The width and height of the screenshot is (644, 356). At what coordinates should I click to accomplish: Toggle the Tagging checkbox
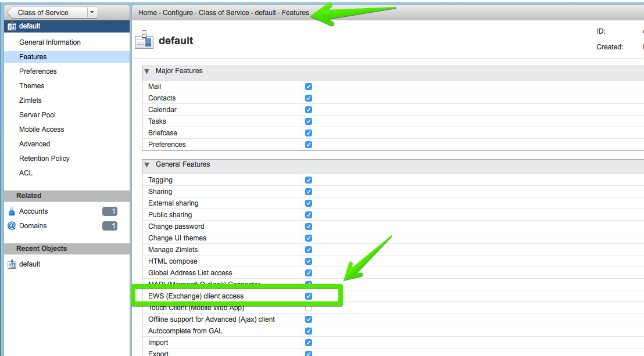[x=309, y=180]
